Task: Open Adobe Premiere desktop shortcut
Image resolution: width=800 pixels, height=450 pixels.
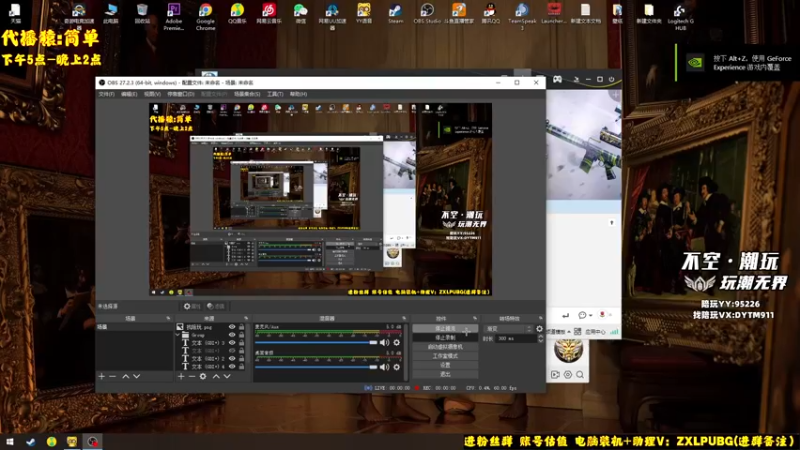Action: pyautogui.click(x=173, y=16)
